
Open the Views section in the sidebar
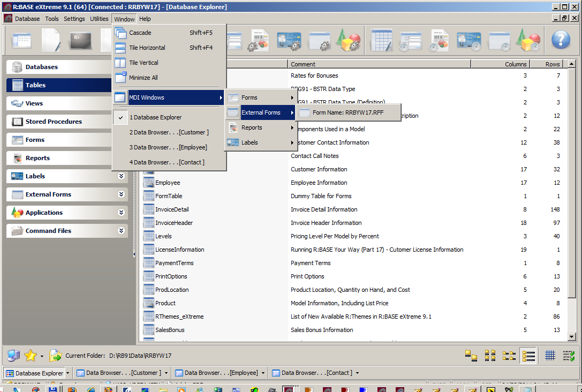(34, 103)
